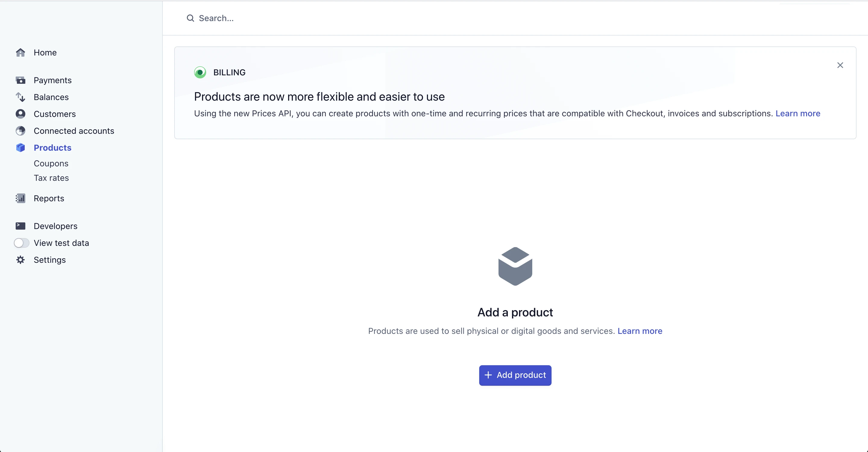This screenshot has height=452, width=868.
Task: Click the Customers person icon
Action: coord(20,114)
